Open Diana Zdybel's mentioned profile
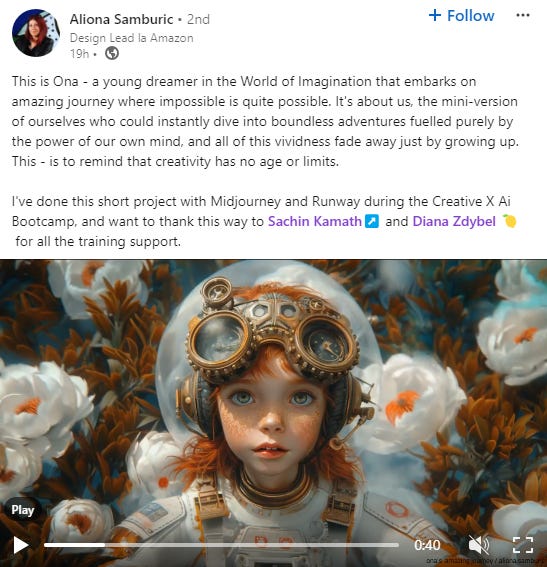The image size is (547, 567). point(454,221)
